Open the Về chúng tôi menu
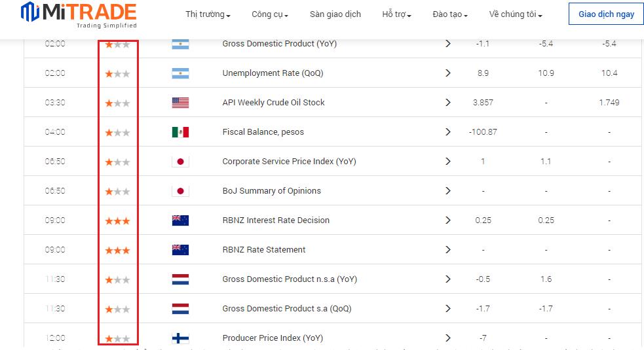 515,14
